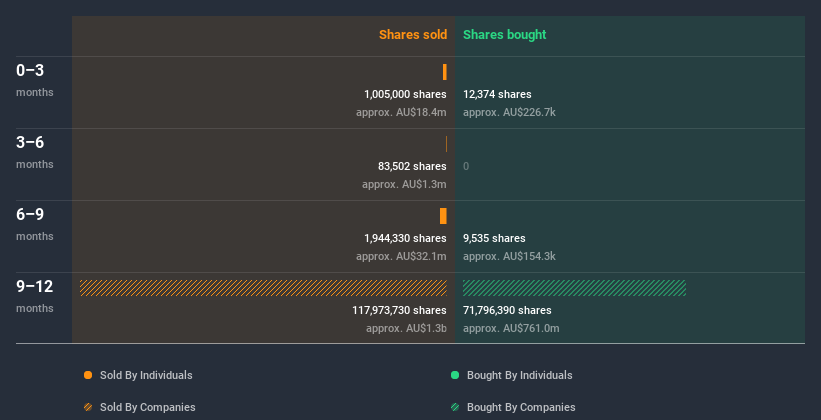Screen dimensions: 821x420
Task: Select the approx. AU$18.4m value
Action: pyautogui.click(x=401, y=112)
